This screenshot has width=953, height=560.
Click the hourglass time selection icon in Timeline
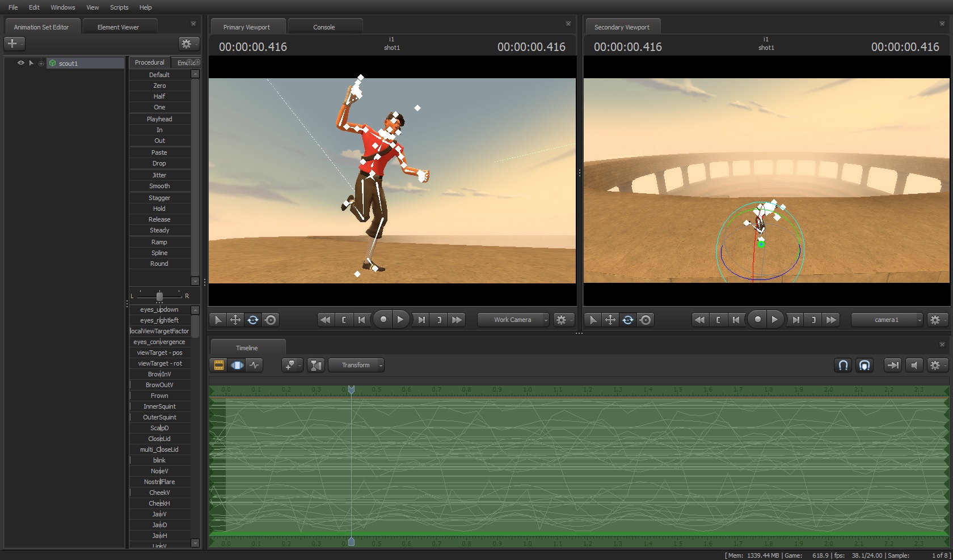pos(316,366)
